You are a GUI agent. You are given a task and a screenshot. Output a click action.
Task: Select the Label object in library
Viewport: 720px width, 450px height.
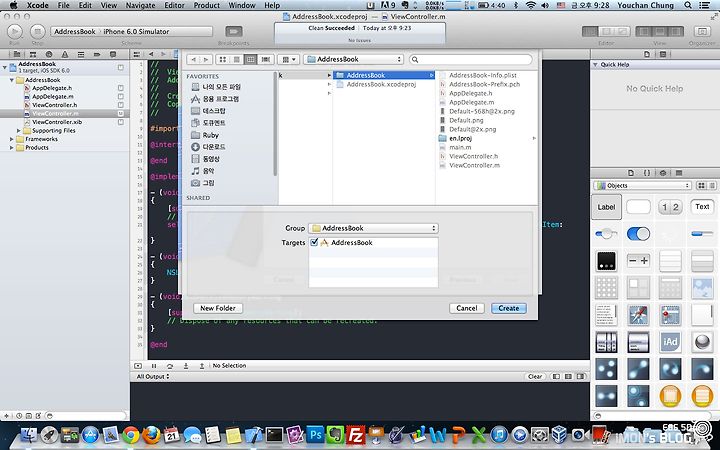coord(606,207)
